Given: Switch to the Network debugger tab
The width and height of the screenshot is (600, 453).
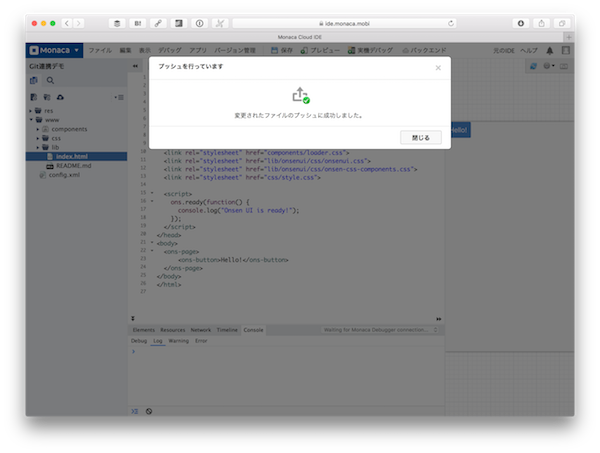Looking at the screenshot, I should (x=201, y=330).
